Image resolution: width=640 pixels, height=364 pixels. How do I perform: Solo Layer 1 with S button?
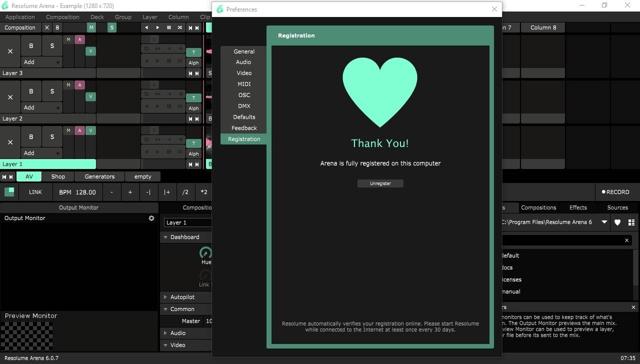tap(52, 136)
